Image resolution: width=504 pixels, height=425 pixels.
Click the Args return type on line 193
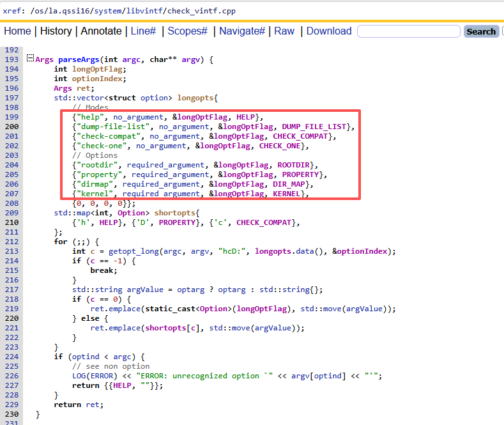44,59
